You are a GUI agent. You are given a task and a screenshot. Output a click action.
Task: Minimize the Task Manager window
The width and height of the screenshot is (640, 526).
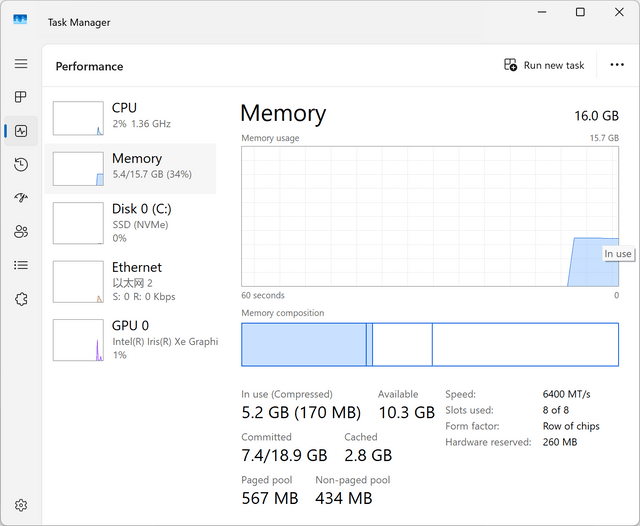point(542,12)
